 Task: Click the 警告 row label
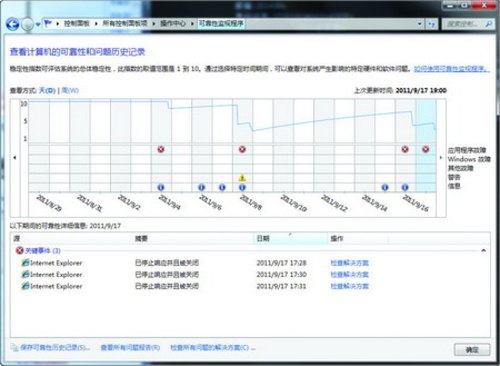[454, 177]
